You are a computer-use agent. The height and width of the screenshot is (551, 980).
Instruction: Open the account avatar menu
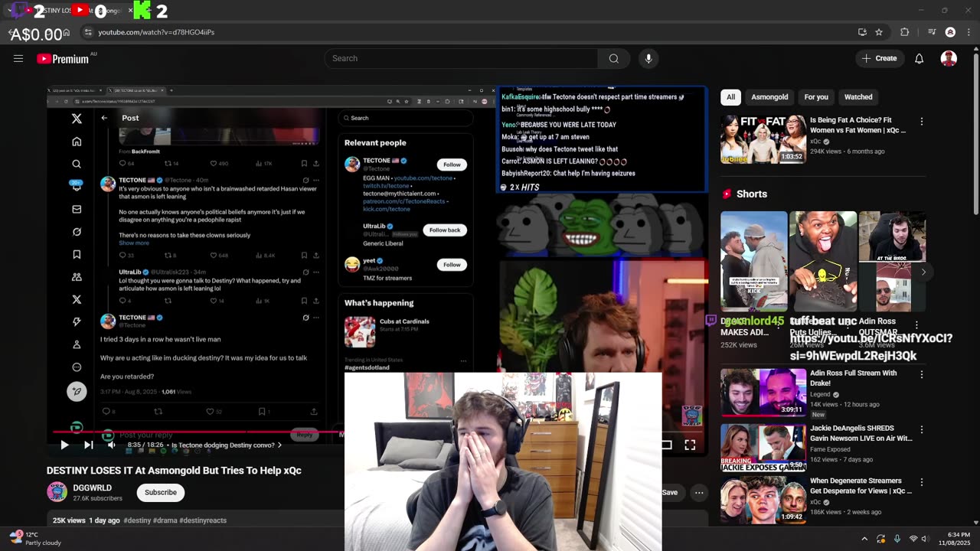point(949,58)
